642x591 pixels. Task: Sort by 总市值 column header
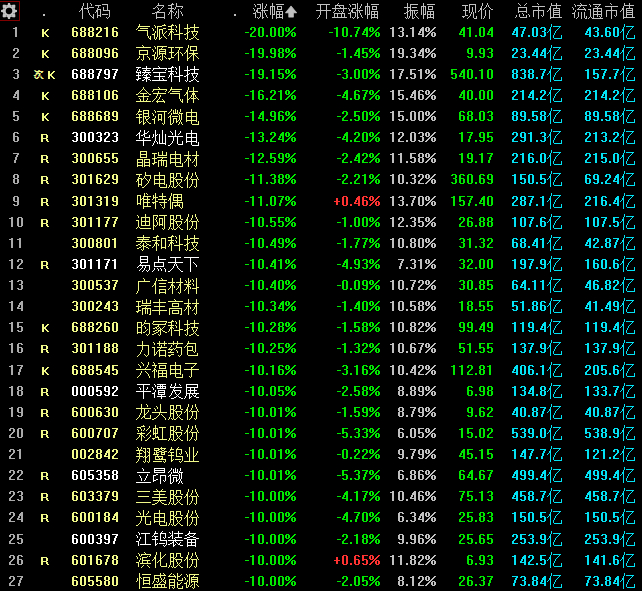538,11
